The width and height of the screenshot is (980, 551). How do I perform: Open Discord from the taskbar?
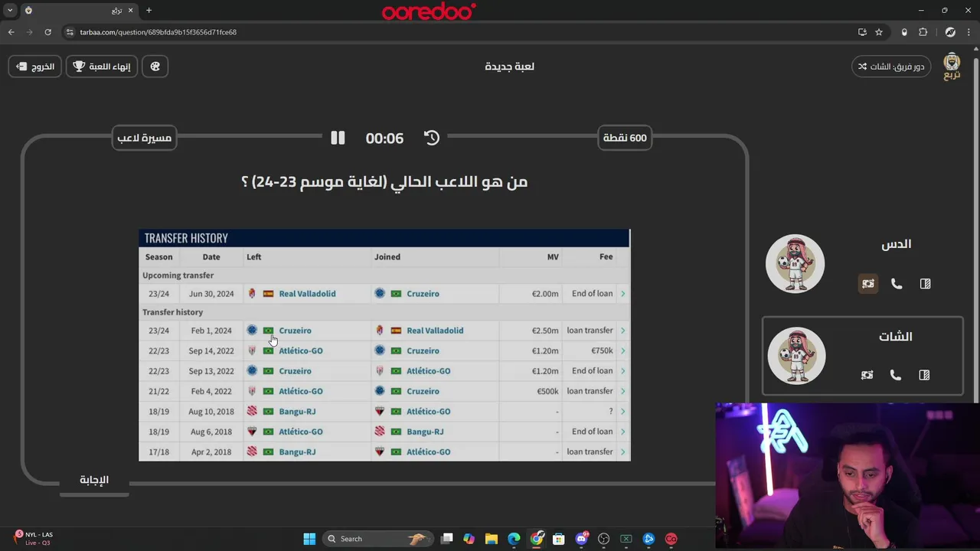click(x=581, y=539)
